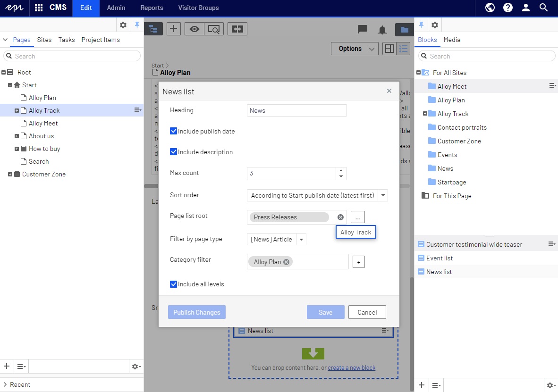Click the create a new block link
Viewport: 558px width, 392px height.
pyautogui.click(x=351, y=367)
